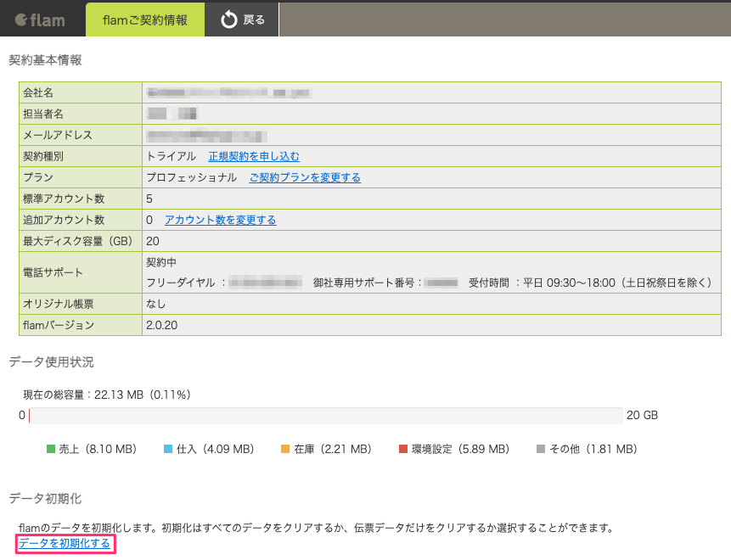This screenshot has height=560, width=731.
Task: Click red 環境設定 legend swatch
Action: coord(403,449)
